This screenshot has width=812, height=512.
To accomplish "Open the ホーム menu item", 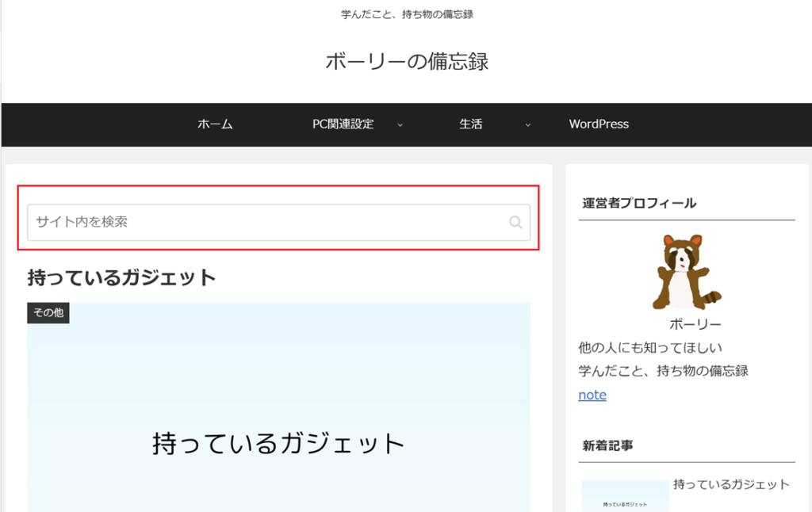I will pos(215,124).
